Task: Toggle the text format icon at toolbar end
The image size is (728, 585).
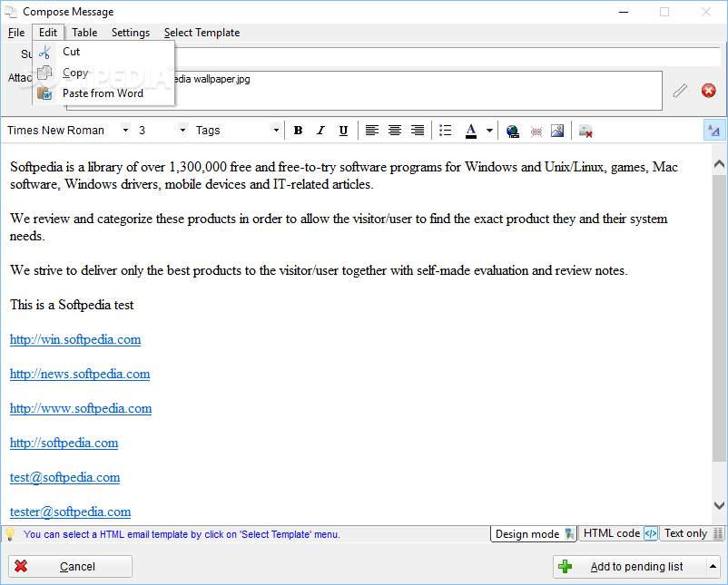Action: [713, 131]
